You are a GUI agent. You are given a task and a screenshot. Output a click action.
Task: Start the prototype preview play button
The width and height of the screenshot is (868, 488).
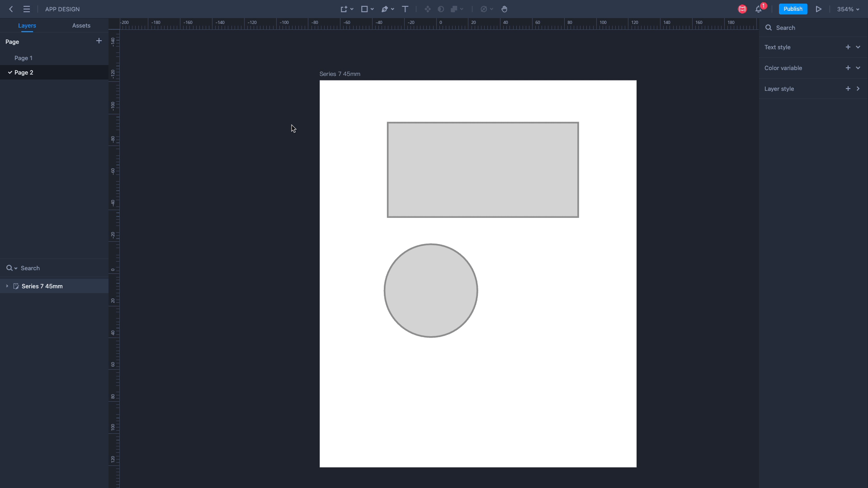819,9
